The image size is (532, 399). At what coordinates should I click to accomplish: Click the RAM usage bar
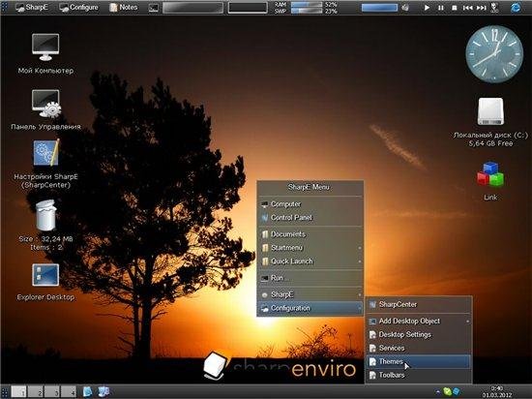click(307, 5)
